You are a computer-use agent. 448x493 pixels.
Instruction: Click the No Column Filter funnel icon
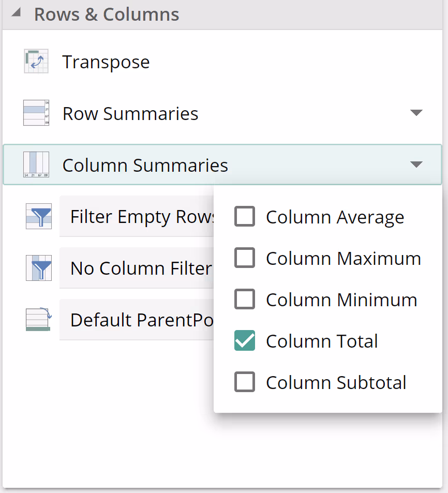(39, 268)
